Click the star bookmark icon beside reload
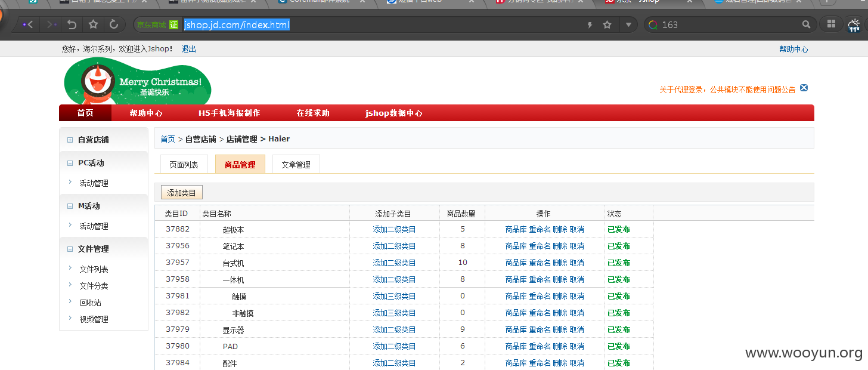Image resolution: width=868 pixels, height=370 pixels. pos(93,24)
